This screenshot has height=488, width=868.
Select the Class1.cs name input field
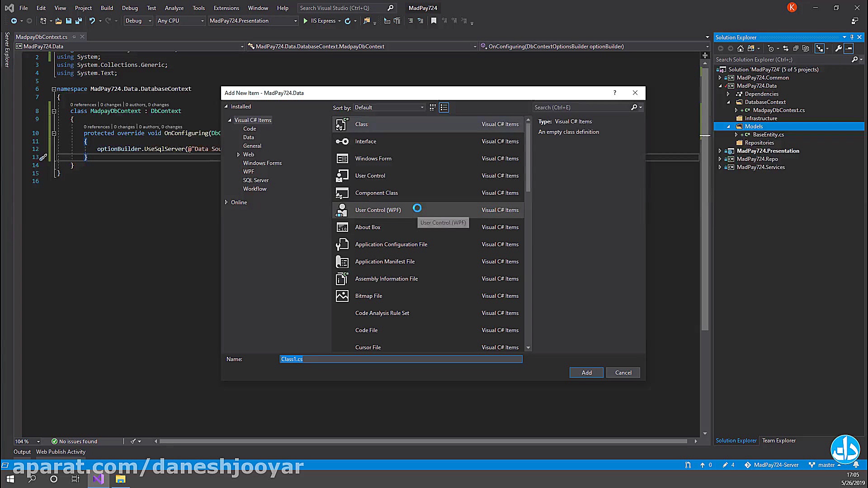pos(400,359)
